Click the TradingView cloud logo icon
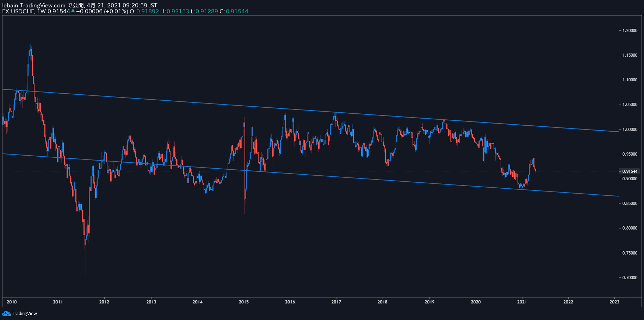This screenshot has width=644, height=320. pyautogui.click(x=6, y=313)
